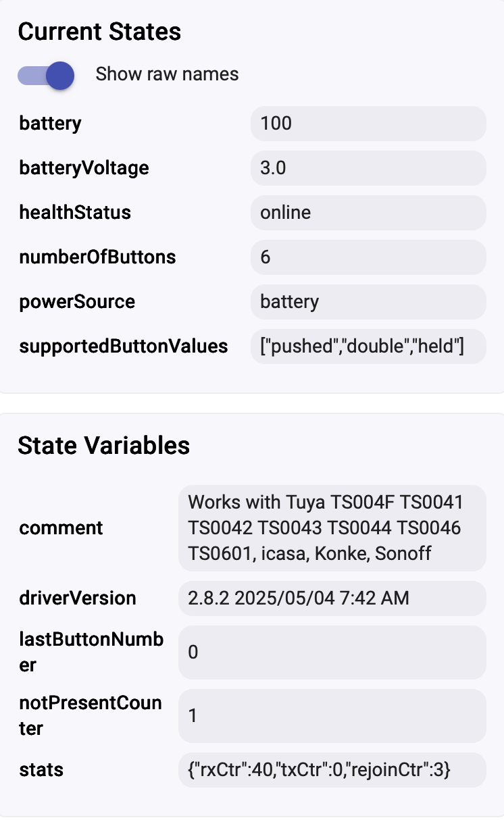Click the comment text about Tuya devices
This screenshot has width=504, height=820.
[x=332, y=528]
